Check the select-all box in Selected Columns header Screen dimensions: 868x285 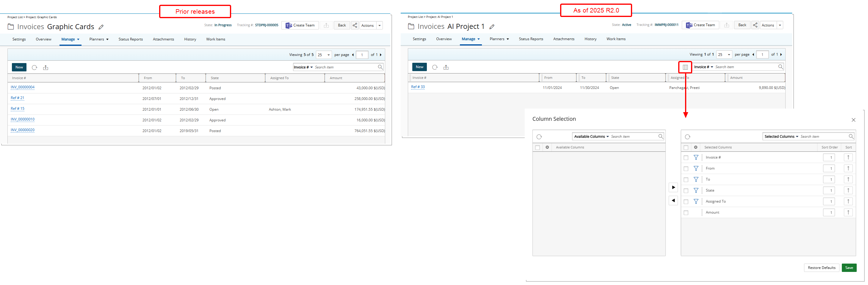click(x=686, y=148)
